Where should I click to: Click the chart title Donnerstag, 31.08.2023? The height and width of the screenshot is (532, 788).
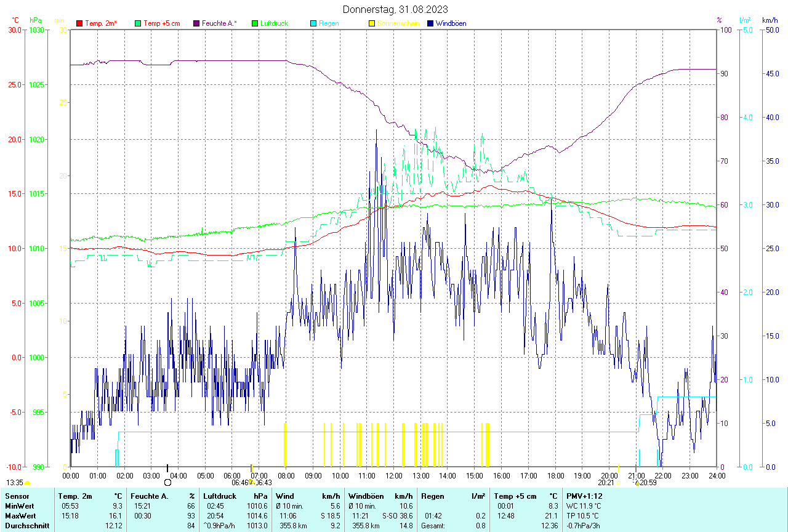click(x=396, y=9)
